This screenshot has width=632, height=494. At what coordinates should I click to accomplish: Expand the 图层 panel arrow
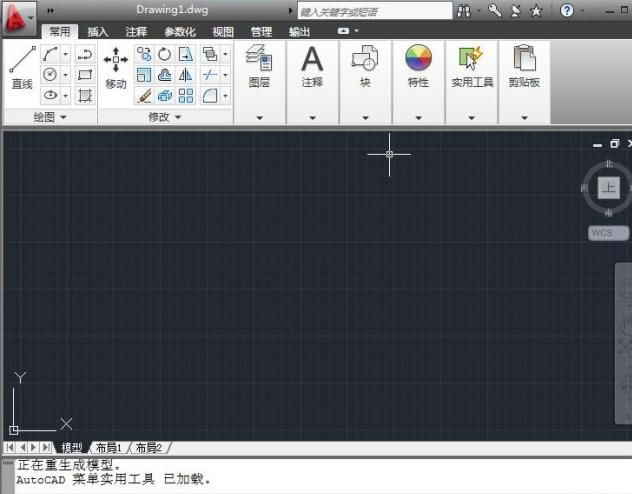pos(260,118)
